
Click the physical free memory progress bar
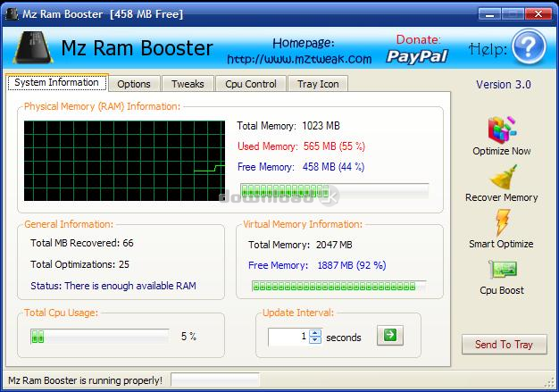tap(334, 191)
